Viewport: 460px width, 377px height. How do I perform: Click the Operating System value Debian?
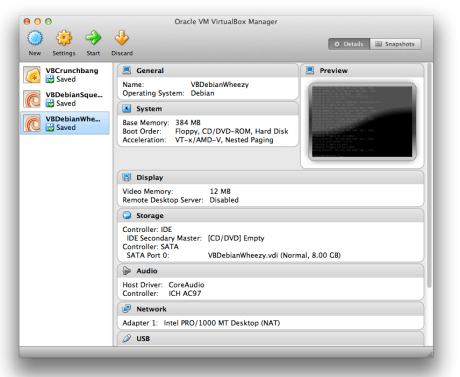tap(202, 93)
